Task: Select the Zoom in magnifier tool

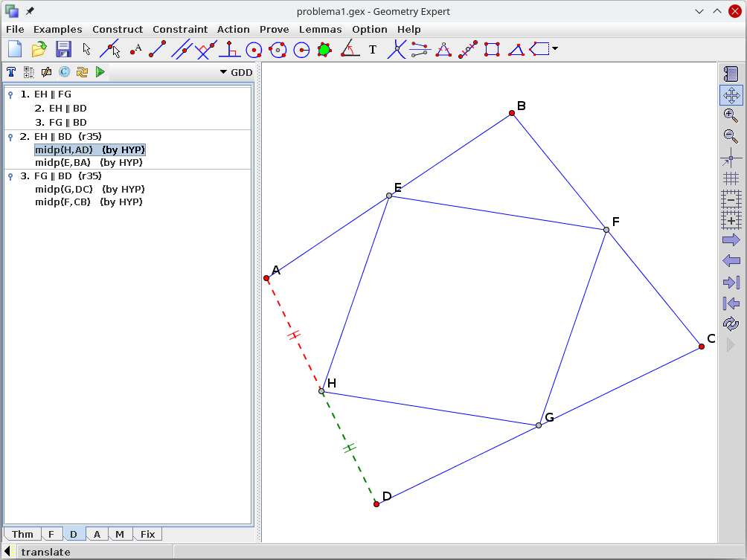Action: pos(731,116)
